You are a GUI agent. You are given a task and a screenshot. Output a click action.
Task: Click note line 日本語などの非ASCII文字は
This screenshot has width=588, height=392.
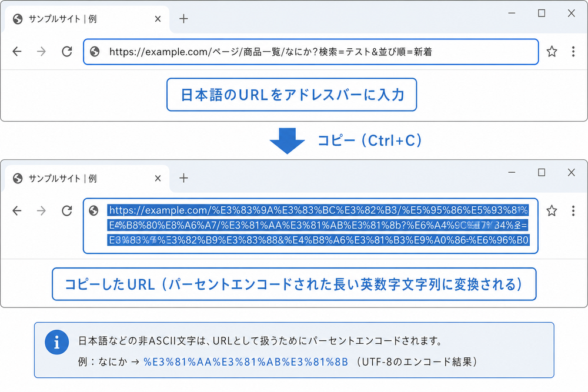tap(260, 341)
